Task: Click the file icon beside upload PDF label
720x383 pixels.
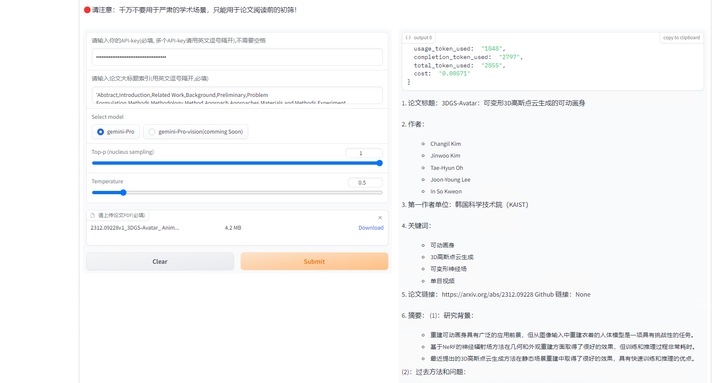Action: coord(93,215)
